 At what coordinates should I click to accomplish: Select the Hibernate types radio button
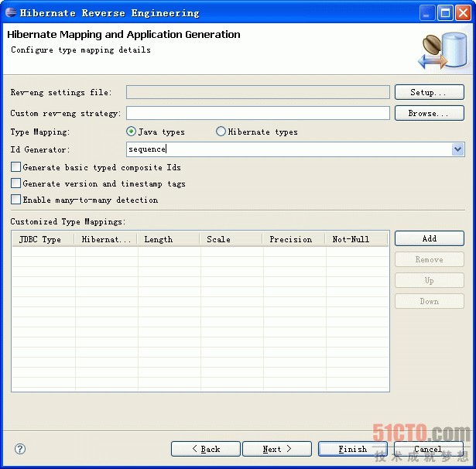click(x=221, y=132)
